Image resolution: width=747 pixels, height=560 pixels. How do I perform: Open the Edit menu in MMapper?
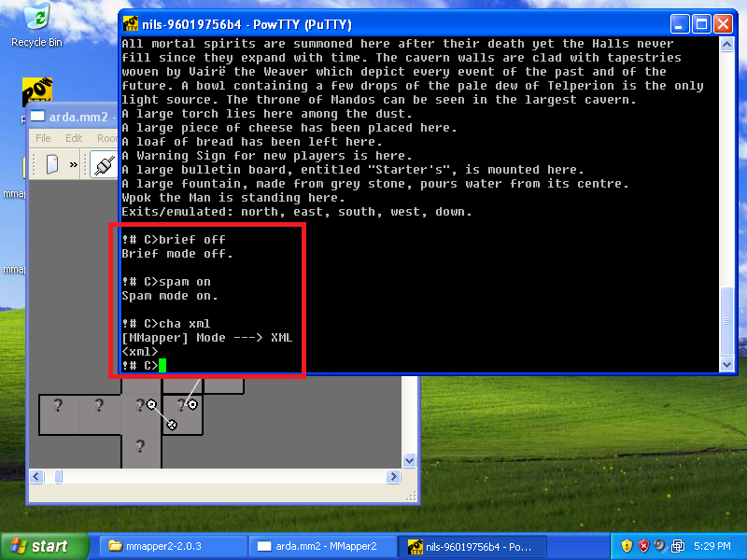pos(74,138)
